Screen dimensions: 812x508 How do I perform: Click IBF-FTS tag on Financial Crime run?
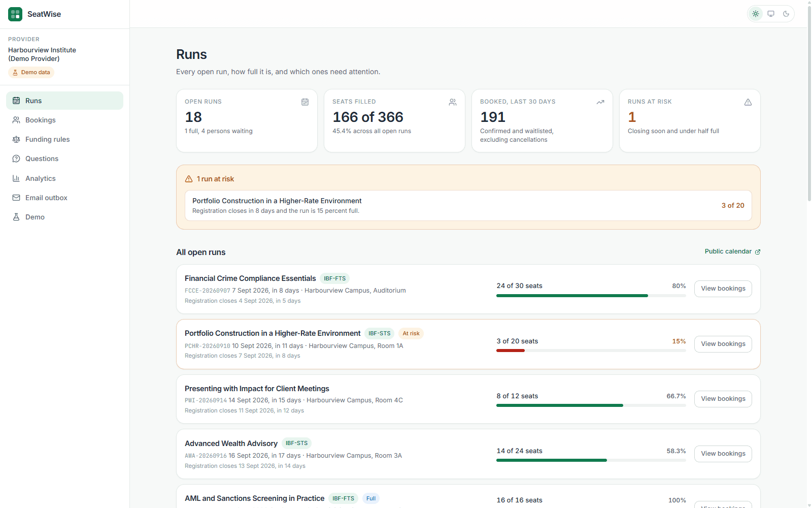pyautogui.click(x=335, y=278)
